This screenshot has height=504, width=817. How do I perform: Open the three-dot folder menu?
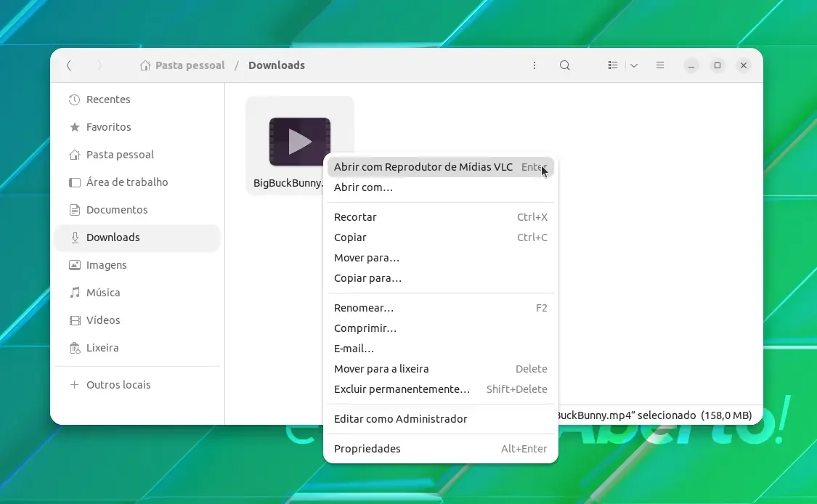coord(534,65)
